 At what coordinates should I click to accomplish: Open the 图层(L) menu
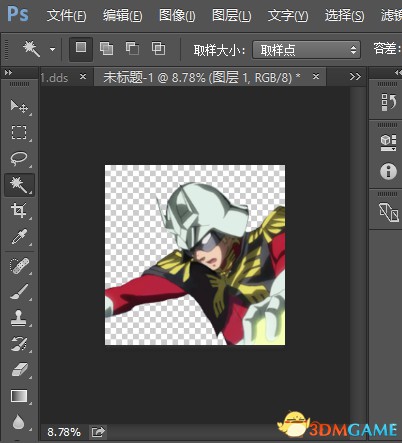pyautogui.click(x=232, y=15)
